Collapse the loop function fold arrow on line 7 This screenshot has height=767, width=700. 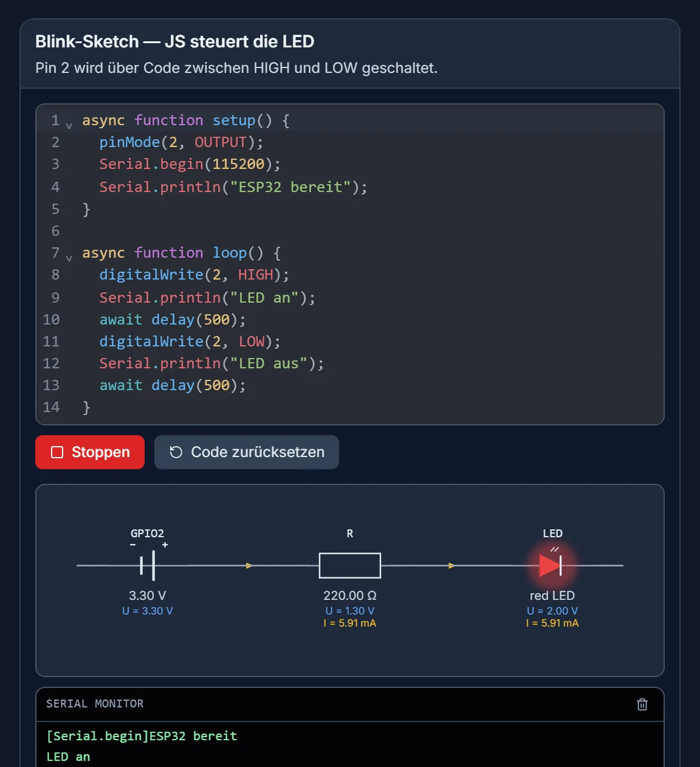coord(69,258)
